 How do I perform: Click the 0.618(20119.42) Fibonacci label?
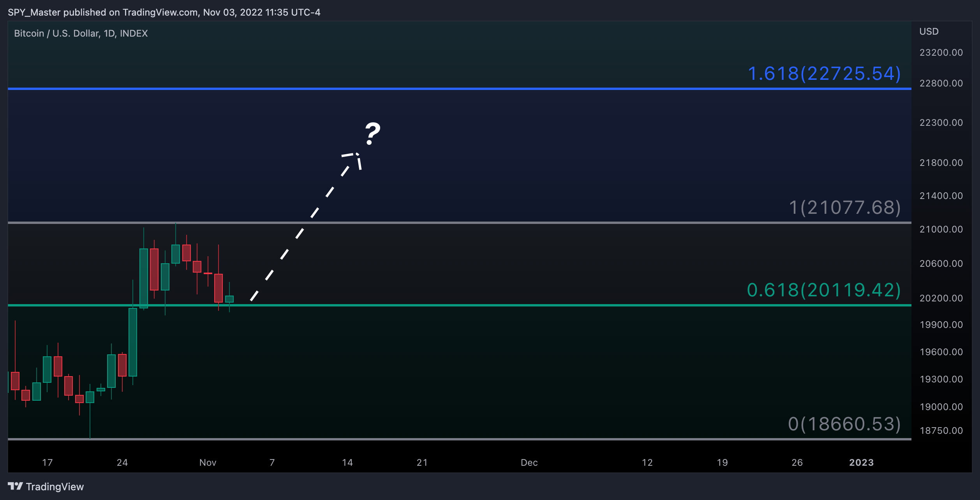824,290
